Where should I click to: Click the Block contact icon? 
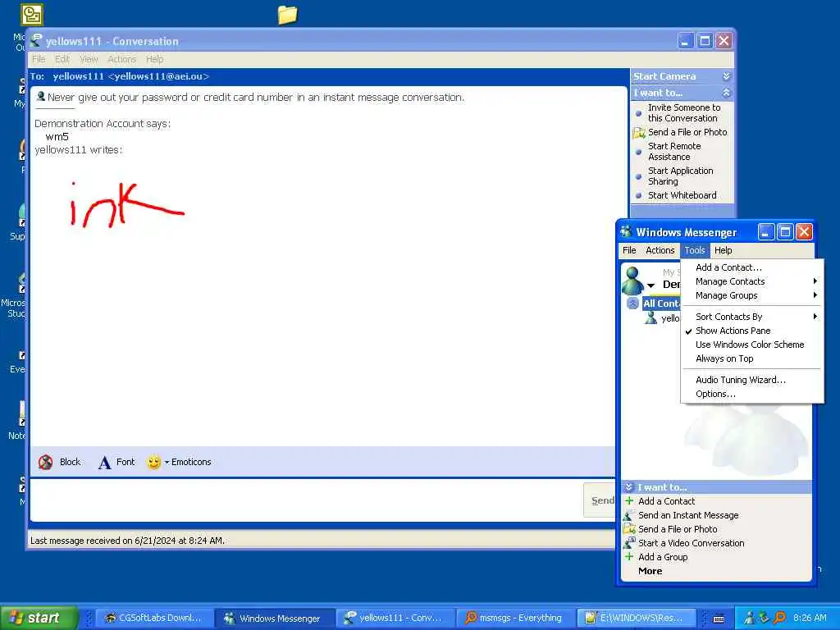click(46, 462)
